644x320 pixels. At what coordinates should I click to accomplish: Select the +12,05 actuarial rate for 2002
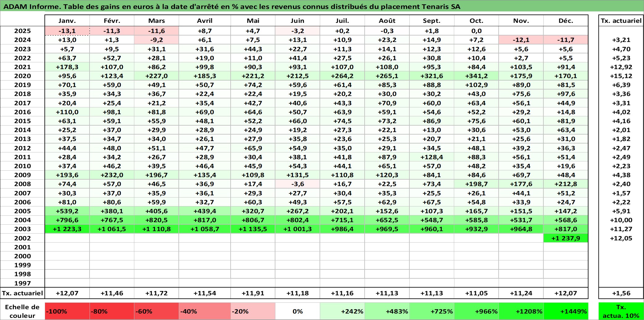point(621,238)
